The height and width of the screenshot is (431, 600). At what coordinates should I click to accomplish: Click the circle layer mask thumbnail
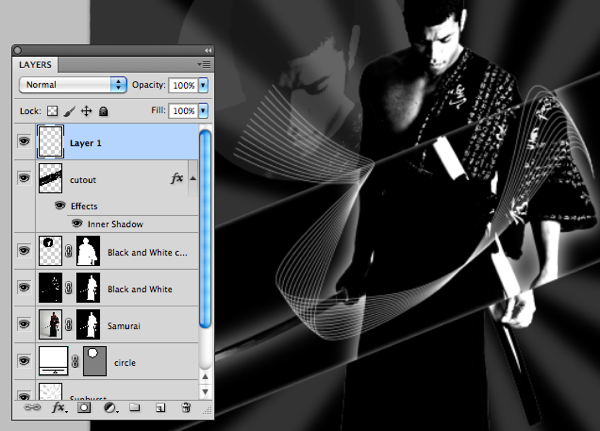pyautogui.click(x=95, y=361)
